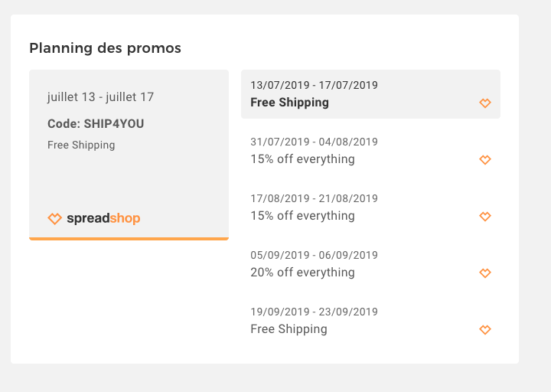Screen dimensions: 551x392
Task: Click the juillet 13 - juillet 17 card date
Action: [x=100, y=97]
